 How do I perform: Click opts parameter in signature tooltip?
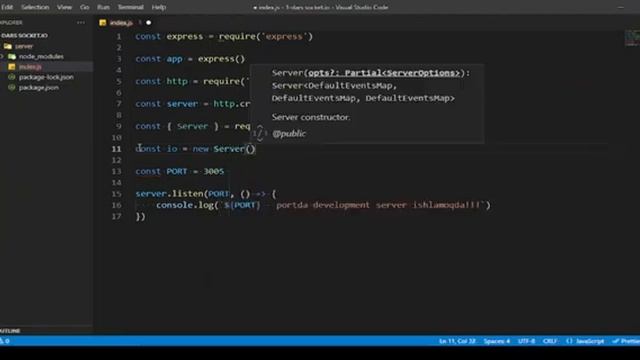tap(384, 73)
